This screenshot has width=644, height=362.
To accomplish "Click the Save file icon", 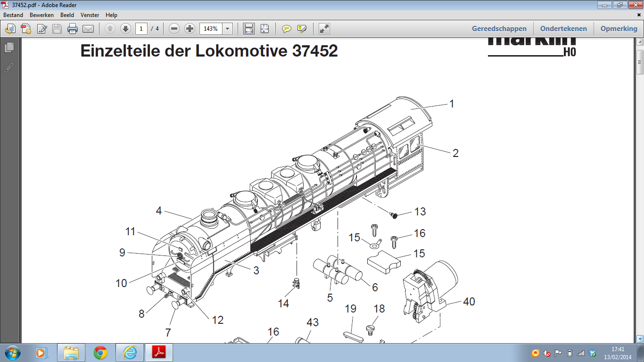I will (x=57, y=29).
